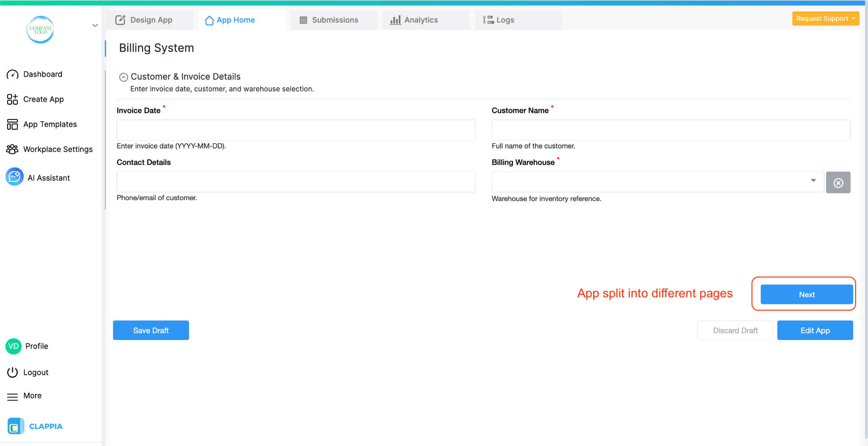
Task: Select the Create App sidebar icon
Action: tap(13, 99)
